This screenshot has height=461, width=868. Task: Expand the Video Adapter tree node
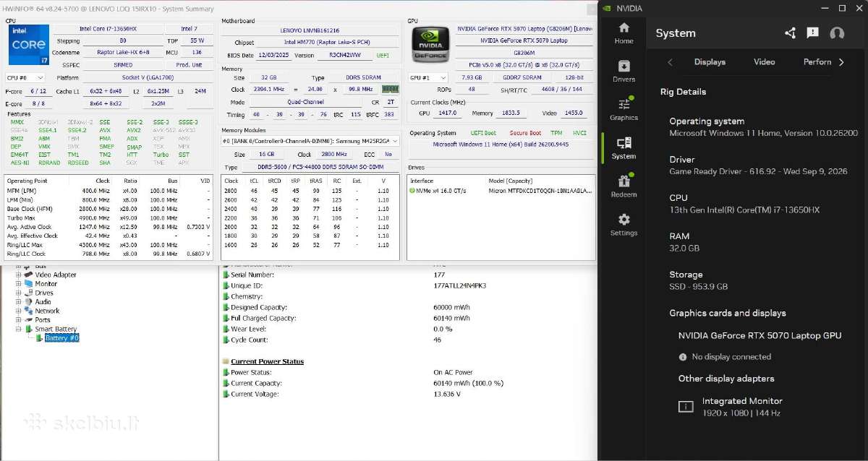[19, 275]
